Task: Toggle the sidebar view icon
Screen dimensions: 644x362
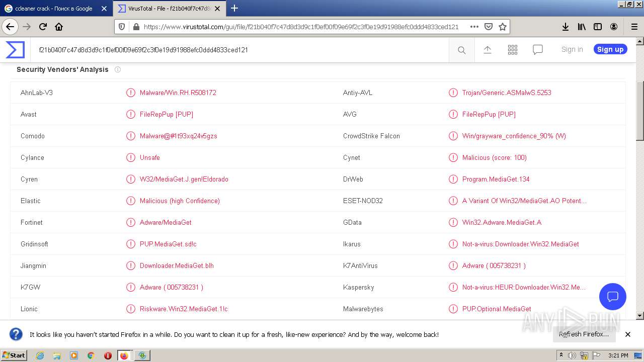Action: 598,27
